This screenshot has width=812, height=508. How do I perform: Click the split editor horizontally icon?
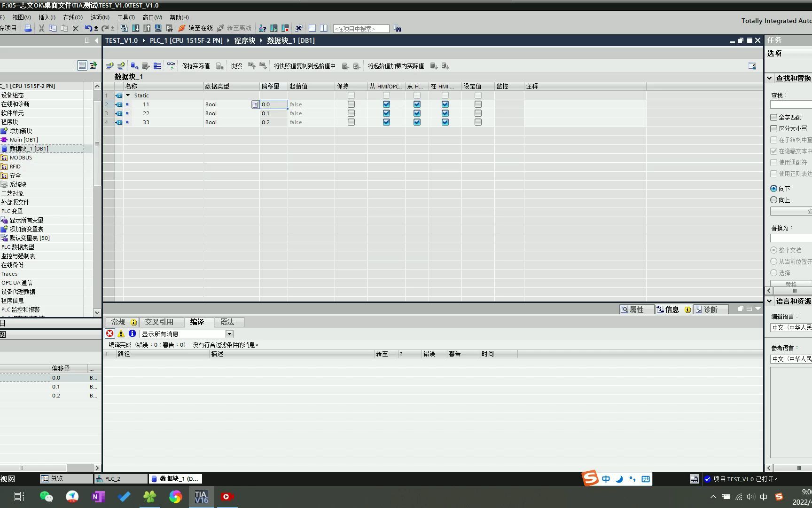pos(312,28)
